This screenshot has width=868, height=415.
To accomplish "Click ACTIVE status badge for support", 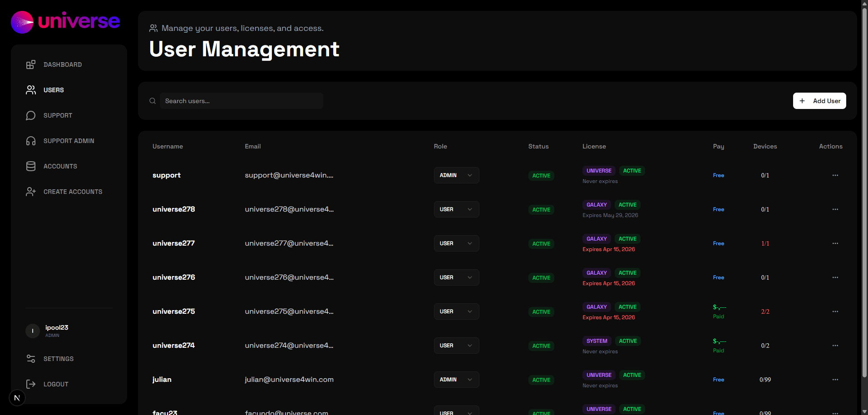I will [x=541, y=176].
